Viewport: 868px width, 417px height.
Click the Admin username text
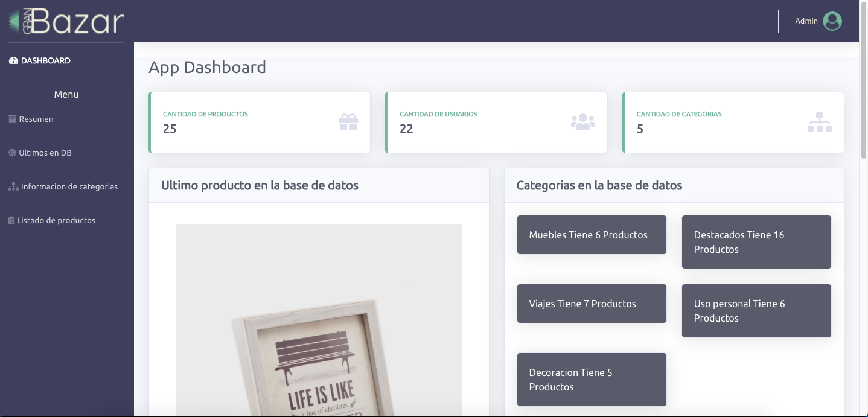click(x=806, y=21)
